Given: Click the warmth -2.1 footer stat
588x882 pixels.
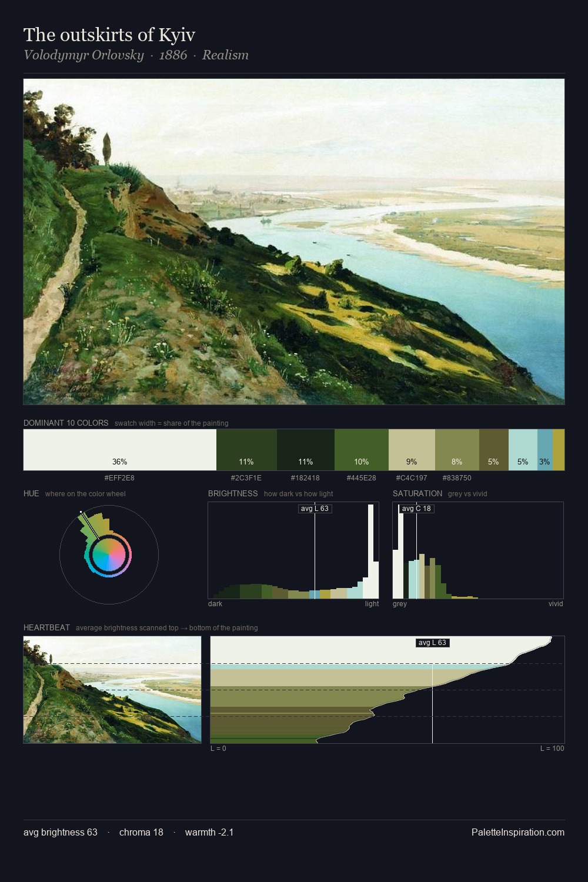Looking at the screenshot, I should click(x=209, y=832).
